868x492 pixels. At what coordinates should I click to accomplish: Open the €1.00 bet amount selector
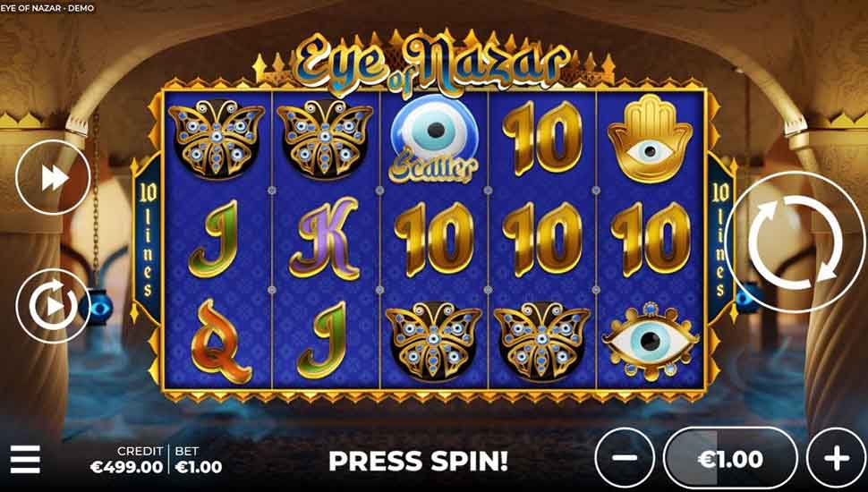tap(731, 458)
